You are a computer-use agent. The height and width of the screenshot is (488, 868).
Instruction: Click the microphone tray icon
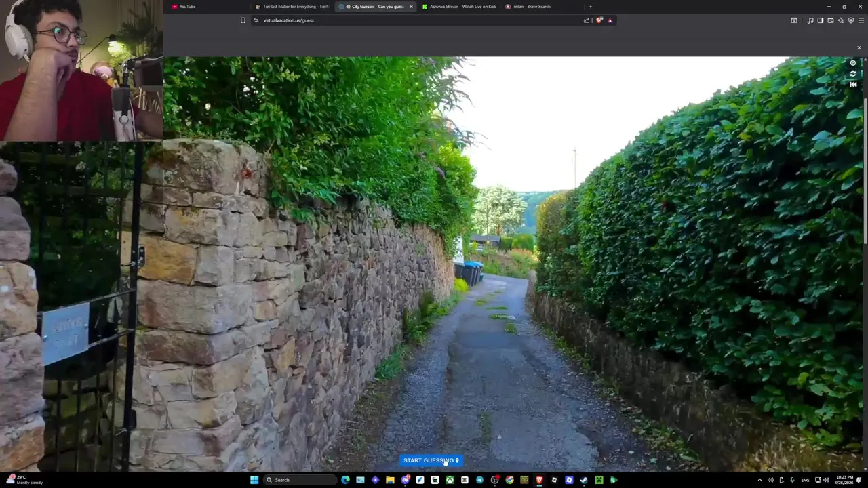(x=791, y=480)
